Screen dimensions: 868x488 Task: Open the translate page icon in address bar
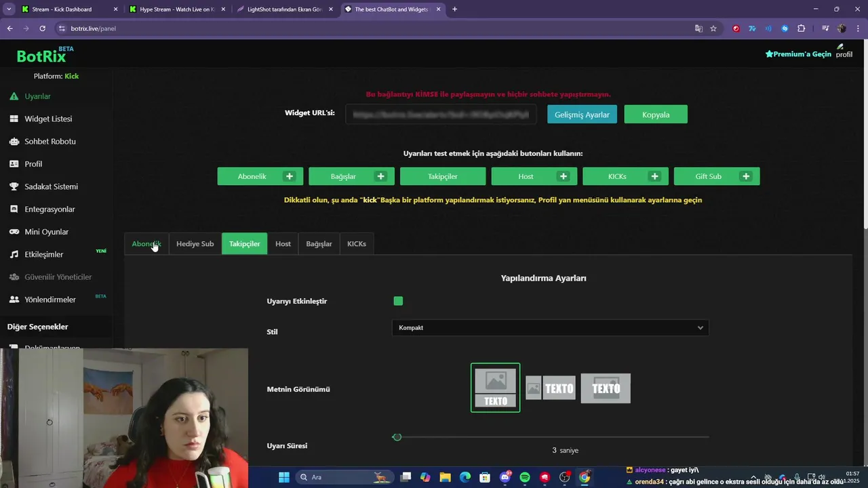(x=698, y=28)
